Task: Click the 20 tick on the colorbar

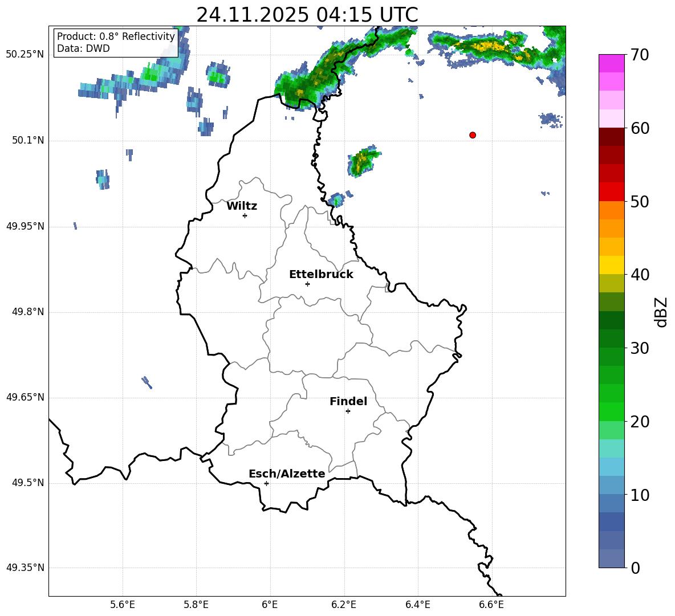Action: [x=640, y=422]
